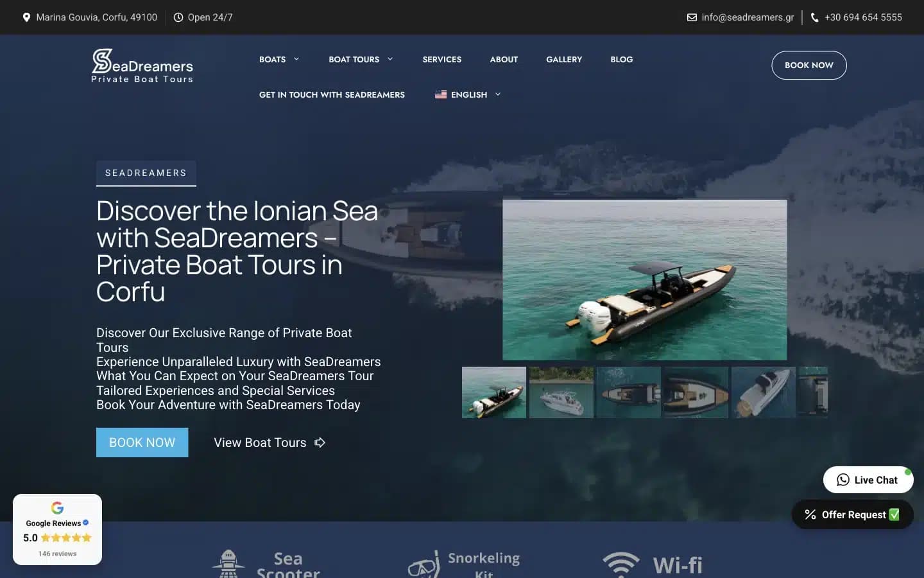The width and height of the screenshot is (924, 578).
Task: Click the info@seadreamers.gr email link
Action: [748, 17]
